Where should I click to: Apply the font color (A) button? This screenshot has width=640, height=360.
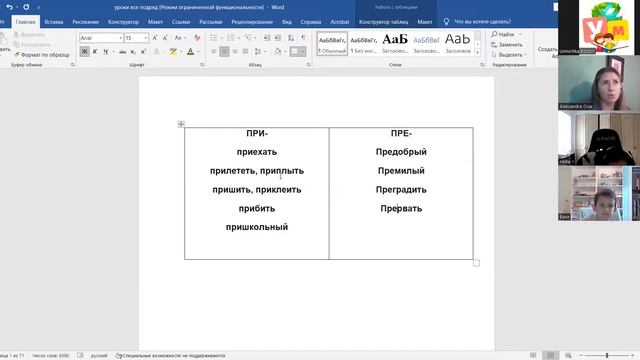pyautogui.click(x=191, y=52)
